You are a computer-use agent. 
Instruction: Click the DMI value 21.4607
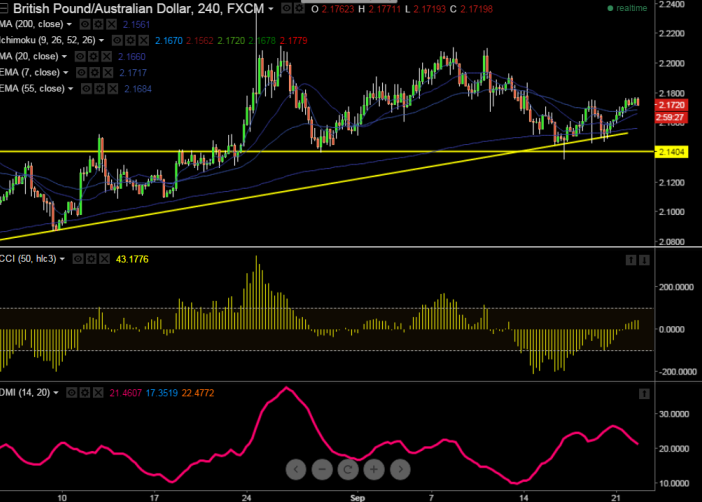click(126, 393)
